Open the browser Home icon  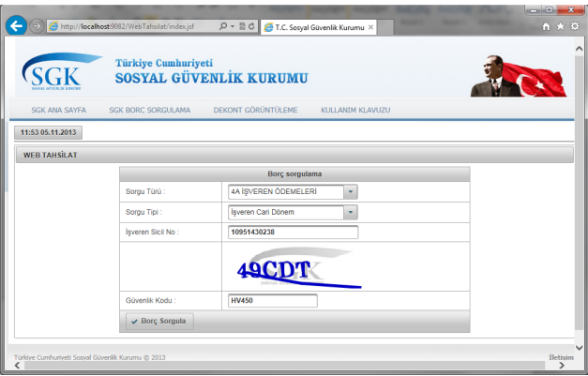(546, 26)
